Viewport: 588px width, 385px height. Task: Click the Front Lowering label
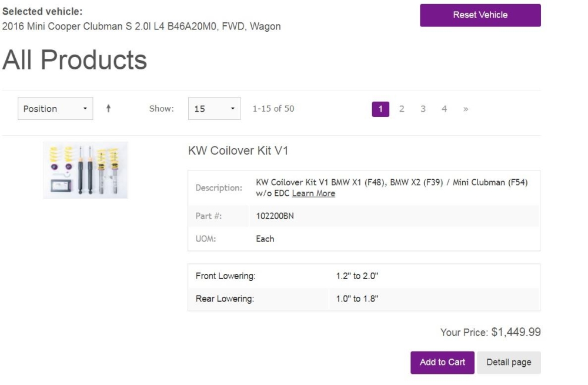point(225,276)
